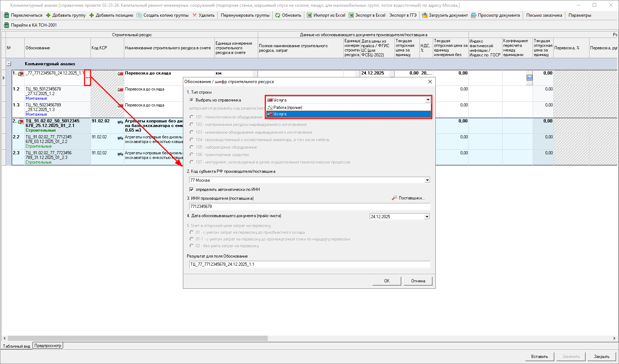Select the 'Выбрать из справочника' radio button
The height and width of the screenshot is (364, 619).
[x=192, y=100]
